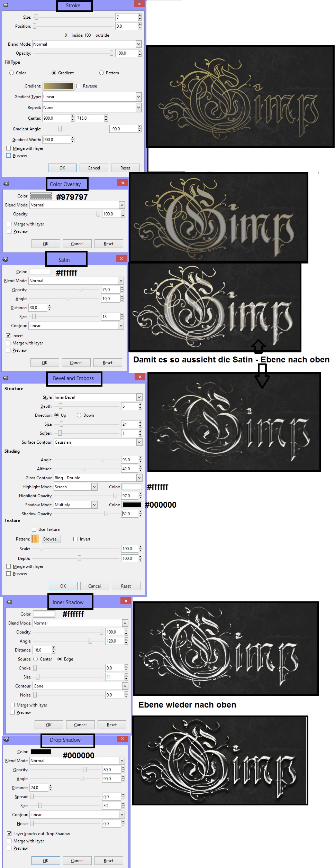Click Cancel in the Color Overlay dialog
Image resolution: width=335 pixels, height=868 pixels.
(77, 244)
